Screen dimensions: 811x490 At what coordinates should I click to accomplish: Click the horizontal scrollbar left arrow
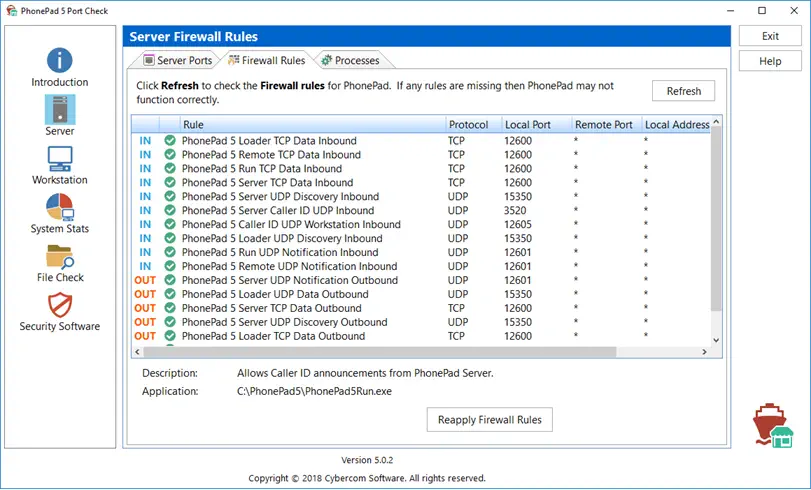pos(137,352)
